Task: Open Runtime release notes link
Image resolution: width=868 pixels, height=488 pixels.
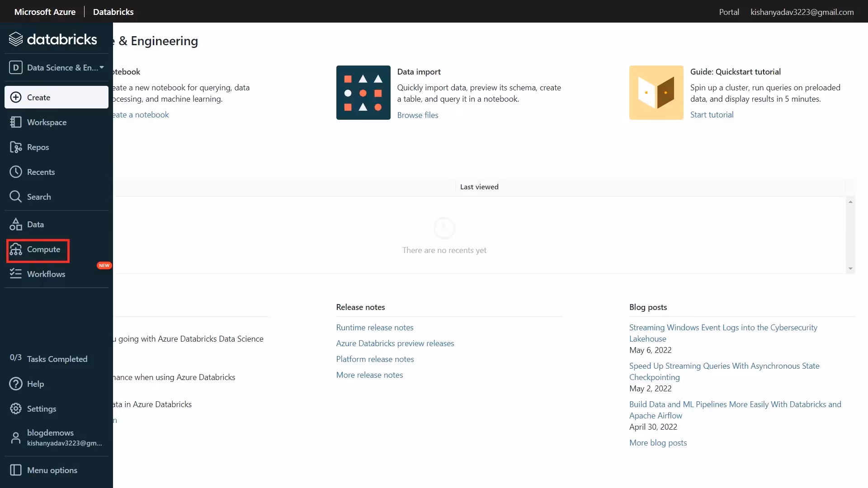Action: [x=374, y=328]
